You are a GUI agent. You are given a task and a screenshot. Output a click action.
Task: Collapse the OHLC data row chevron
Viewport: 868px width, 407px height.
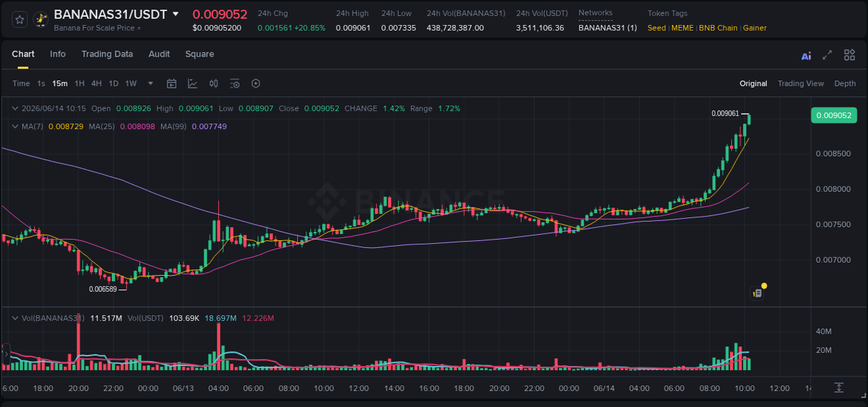coord(15,108)
